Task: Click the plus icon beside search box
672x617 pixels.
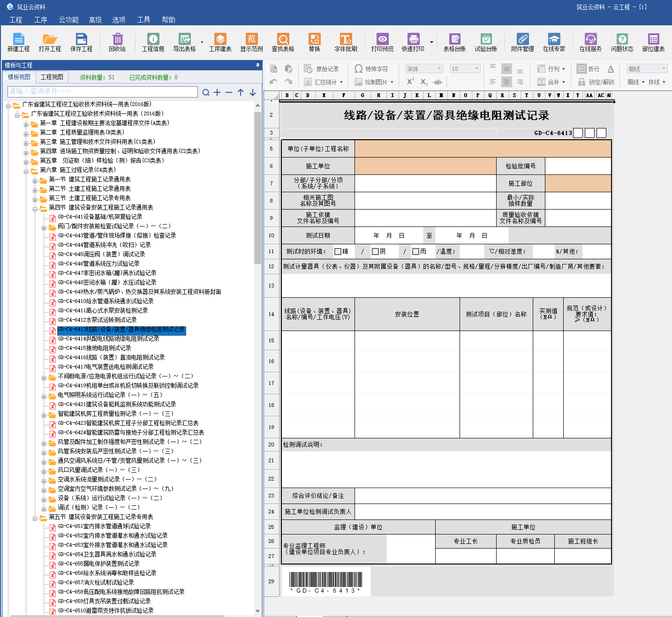Action: pos(217,92)
